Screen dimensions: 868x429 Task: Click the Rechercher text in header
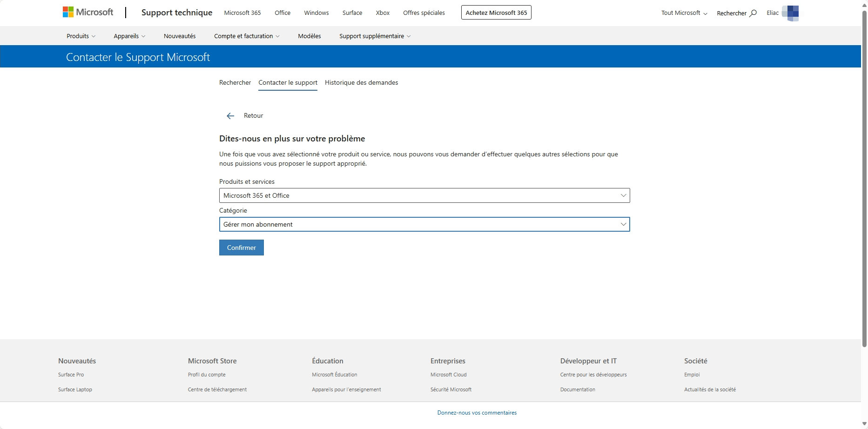click(732, 13)
